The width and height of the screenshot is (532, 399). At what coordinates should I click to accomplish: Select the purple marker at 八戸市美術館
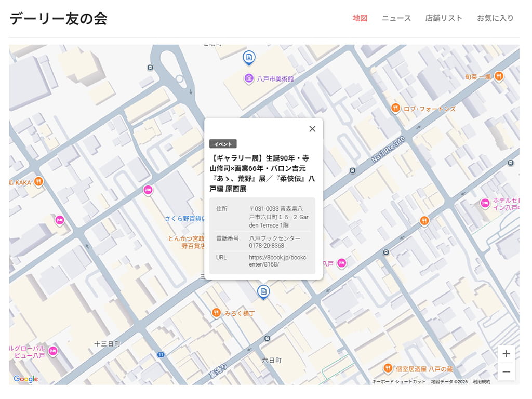tap(249, 78)
